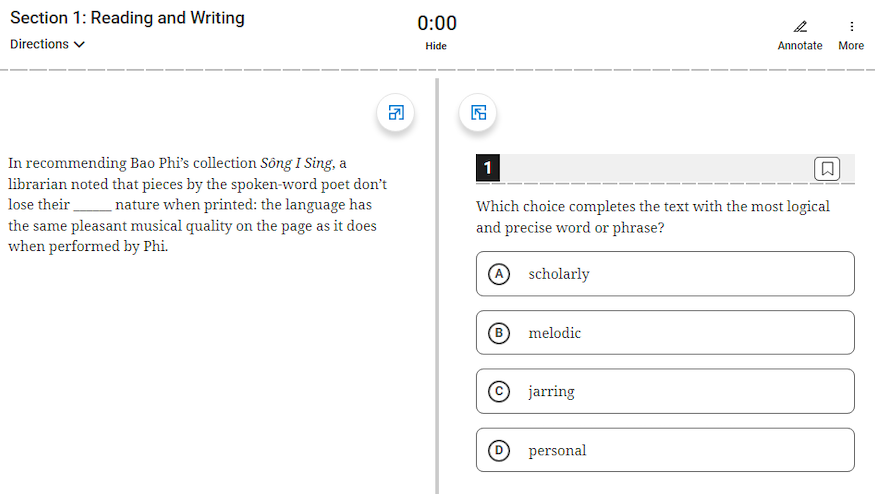
Task: Choose the answer "jarring"
Action: tap(552, 391)
